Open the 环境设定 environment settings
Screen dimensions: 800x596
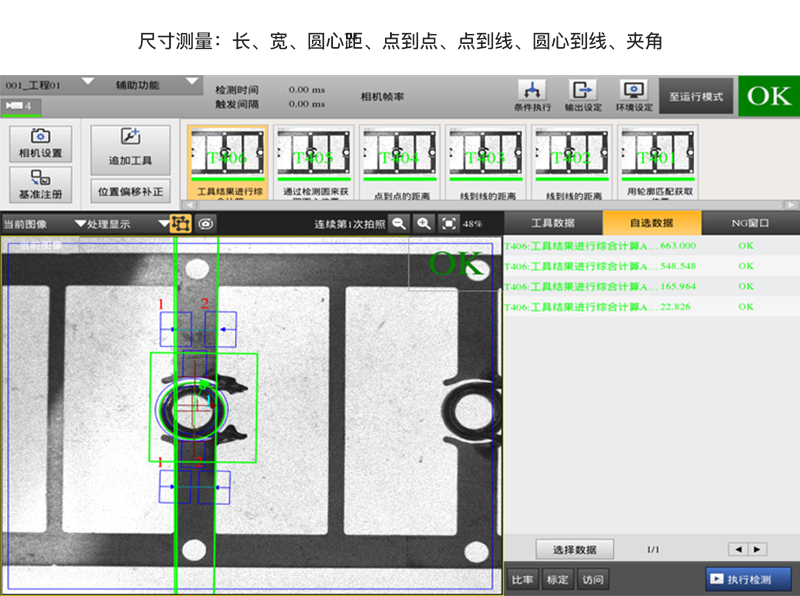pos(632,95)
